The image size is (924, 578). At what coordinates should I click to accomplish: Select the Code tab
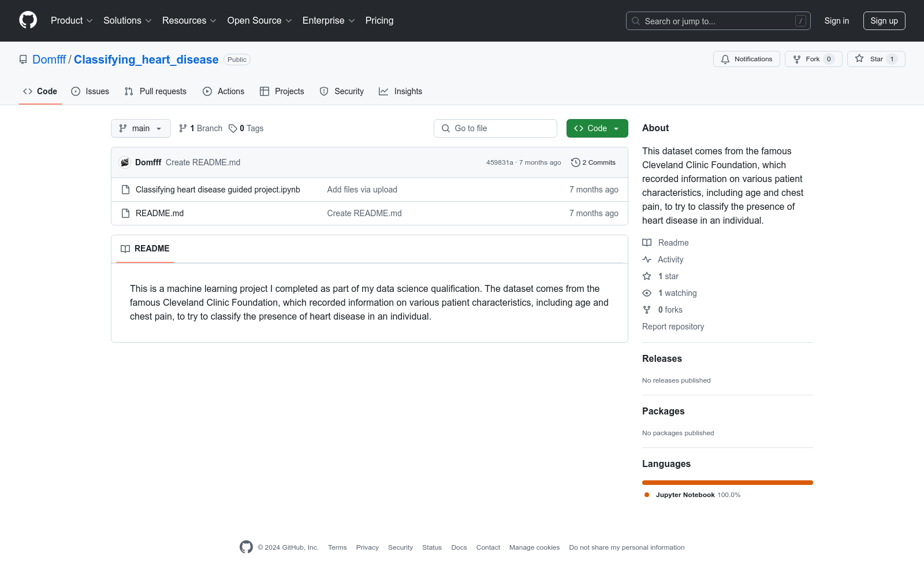(x=40, y=91)
